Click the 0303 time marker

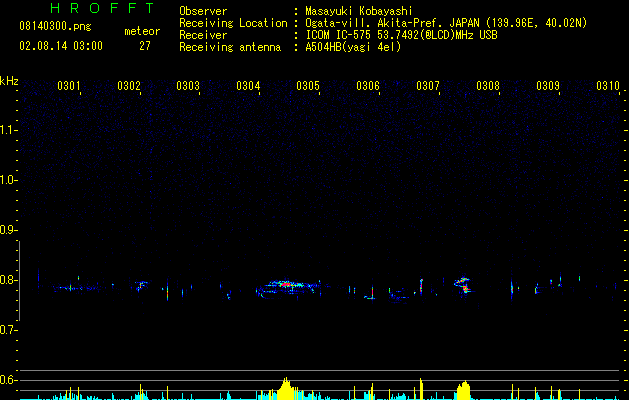[188, 86]
